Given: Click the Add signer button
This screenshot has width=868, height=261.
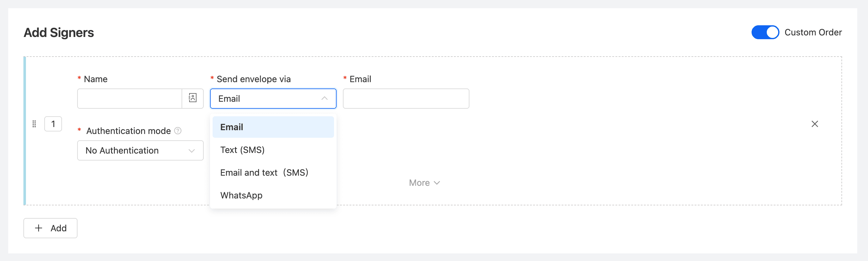Looking at the screenshot, I should tap(51, 228).
